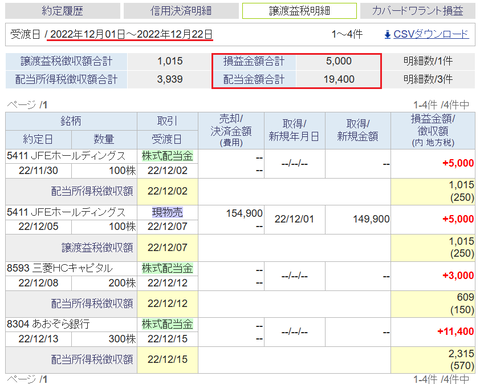
Task: Click the 明細数/1件 text
Action: 428,61
